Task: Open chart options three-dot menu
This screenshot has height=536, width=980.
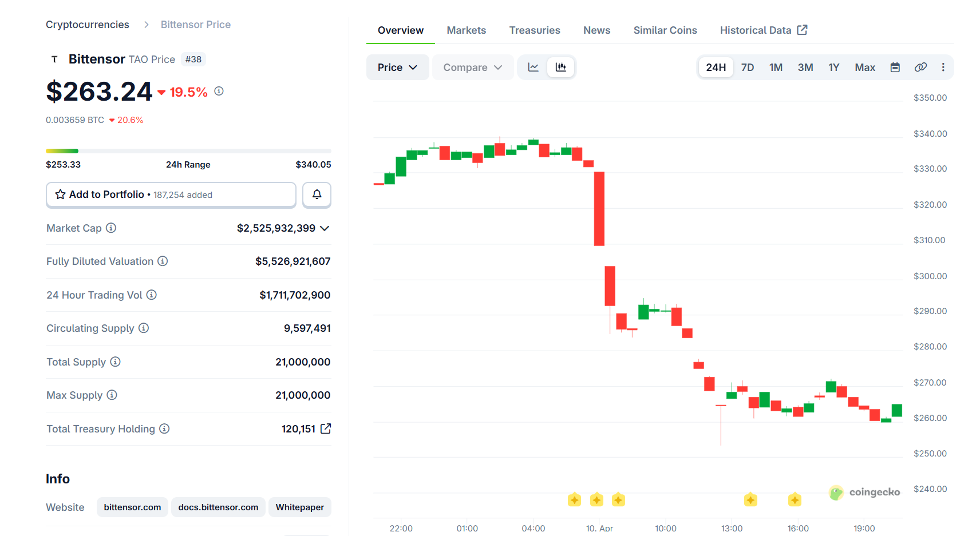Action: (x=943, y=68)
